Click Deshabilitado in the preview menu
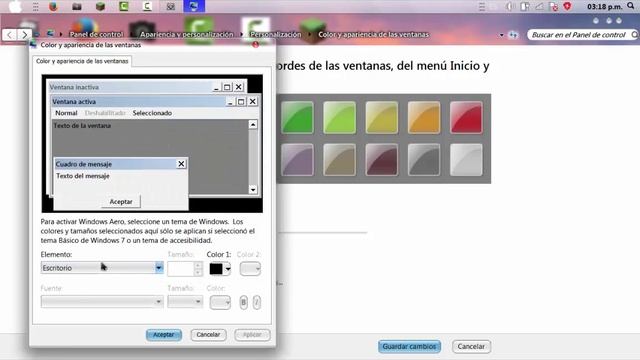The image size is (640, 360). tap(105, 113)
